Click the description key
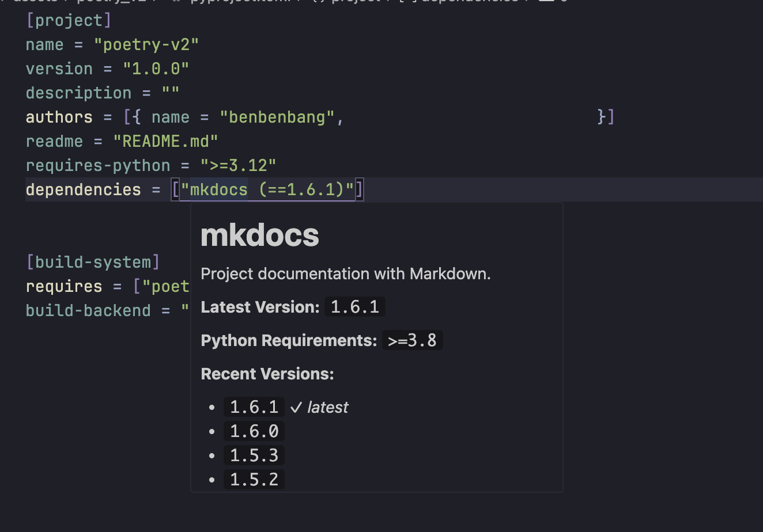Viewport: 763px width, 532px height. tap(78, 93)
